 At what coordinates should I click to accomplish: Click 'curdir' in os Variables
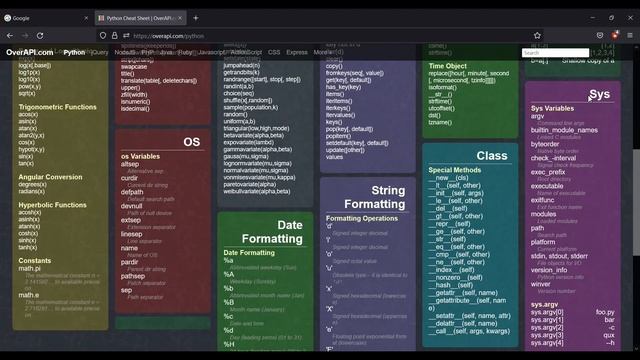pyautogui.click(x=129, y=178)
